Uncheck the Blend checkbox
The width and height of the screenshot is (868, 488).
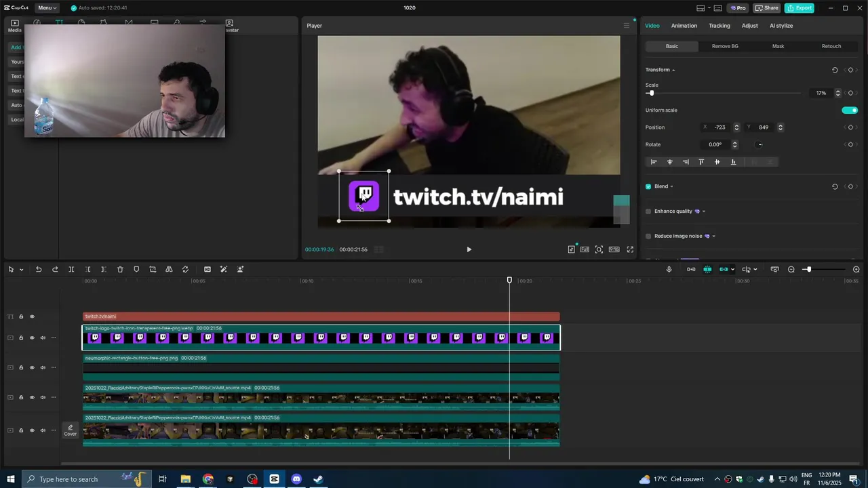point(648,186)
